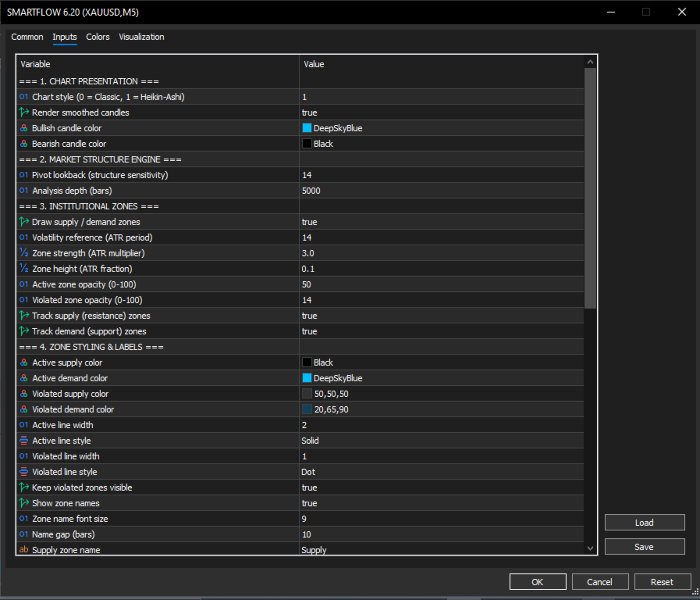Click the Value column header
The height and width of the screenshot is (600, 700).
[441, 64]
